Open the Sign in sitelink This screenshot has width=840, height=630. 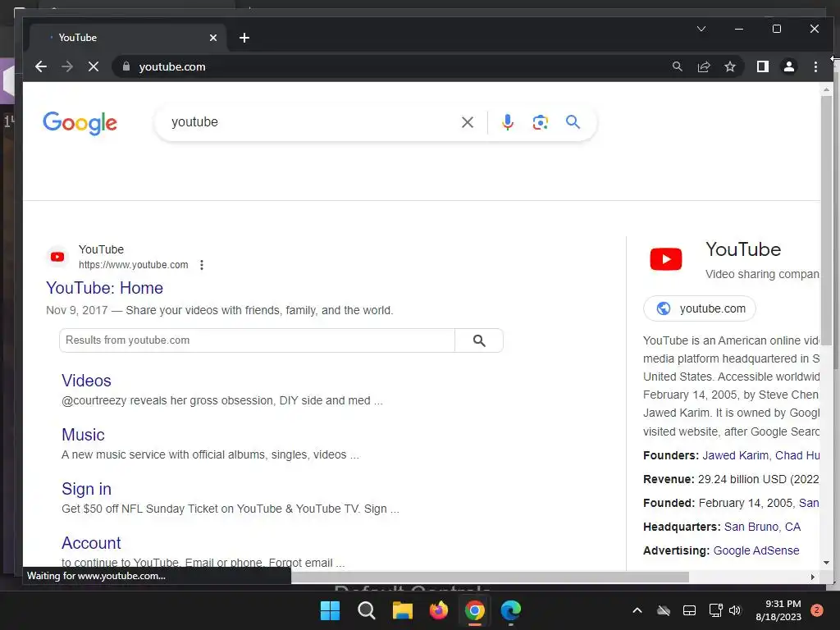pos(86,489)
